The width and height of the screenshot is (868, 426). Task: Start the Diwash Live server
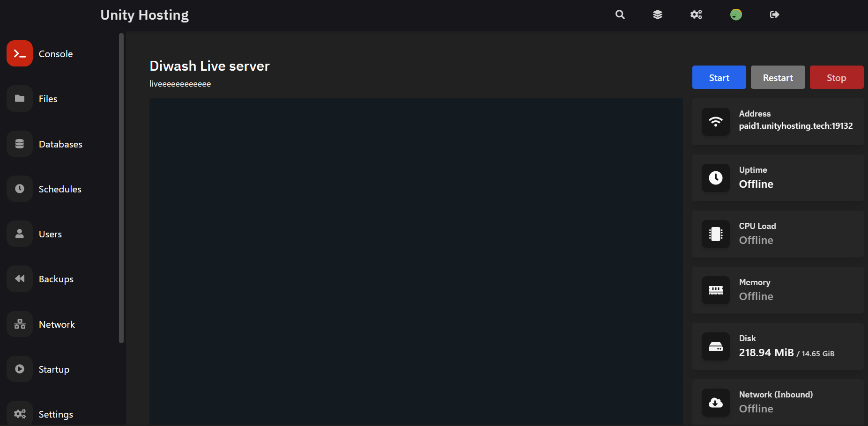[719, 77]
